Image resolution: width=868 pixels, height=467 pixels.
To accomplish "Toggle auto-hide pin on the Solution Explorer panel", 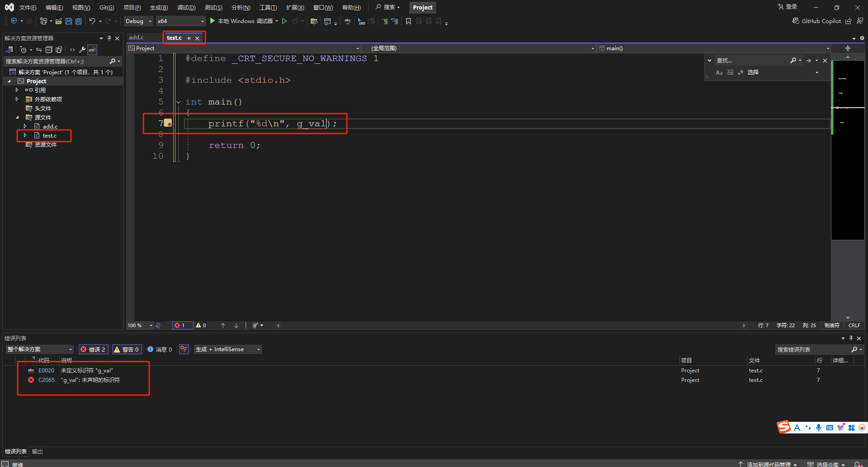I will 109,38.
